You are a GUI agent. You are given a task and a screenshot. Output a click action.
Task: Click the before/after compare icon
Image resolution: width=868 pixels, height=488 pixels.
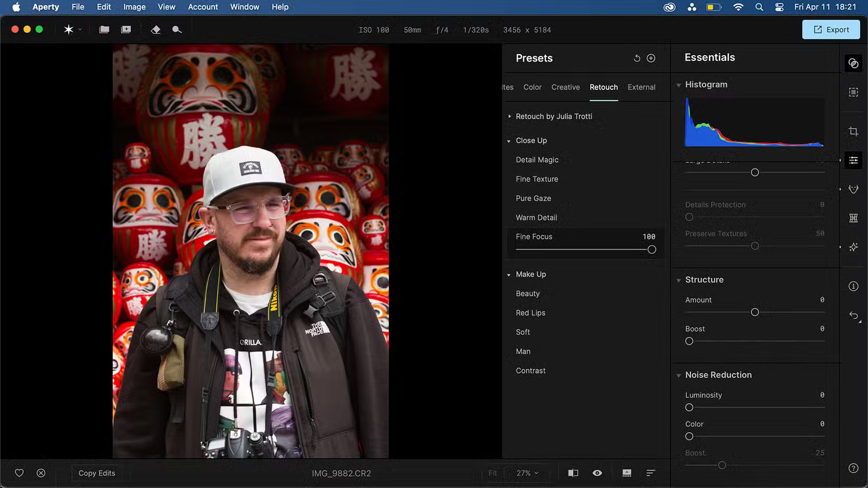point(573,473)
